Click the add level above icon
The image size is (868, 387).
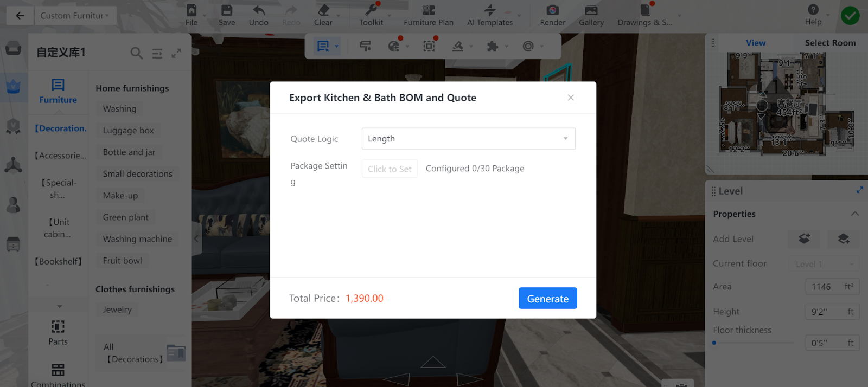point(804,238)
